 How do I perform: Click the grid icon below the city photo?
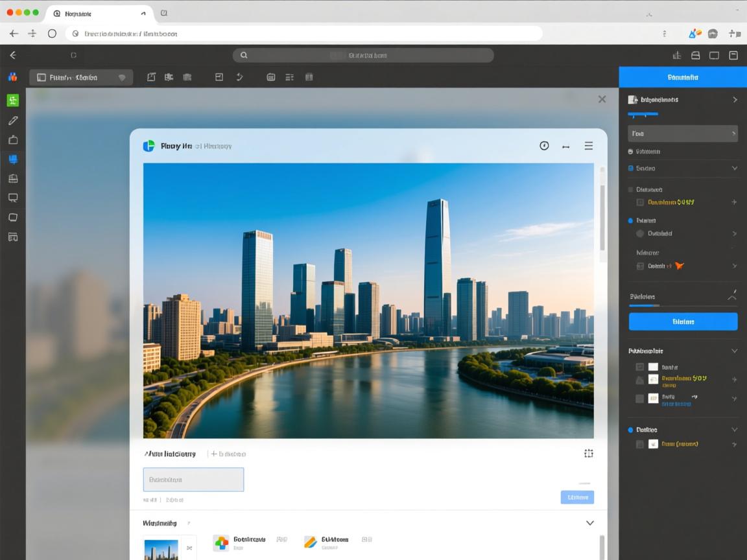[588, 454]
